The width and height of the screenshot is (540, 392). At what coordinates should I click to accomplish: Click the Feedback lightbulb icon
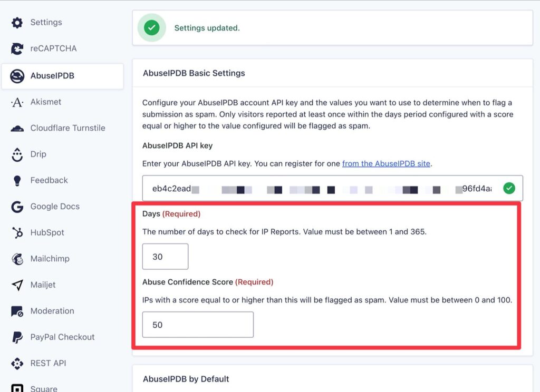pyautogui.click(x=17, y=181)
